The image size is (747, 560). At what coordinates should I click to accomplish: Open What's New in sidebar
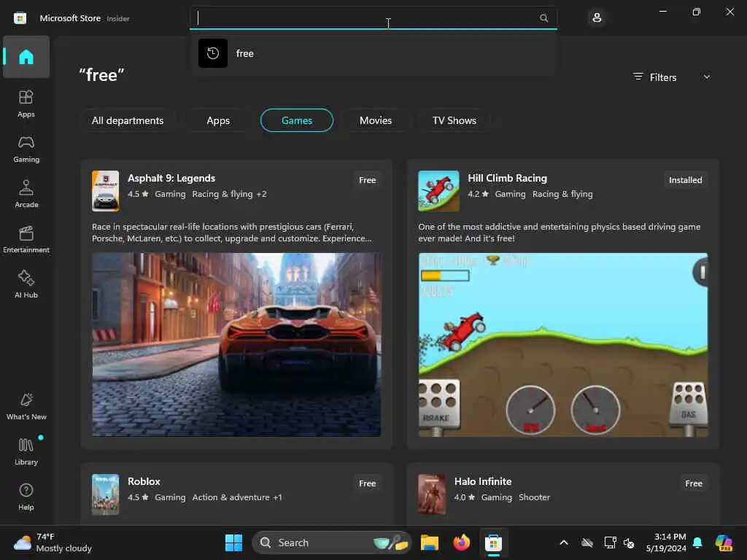[x=26, y=407]
